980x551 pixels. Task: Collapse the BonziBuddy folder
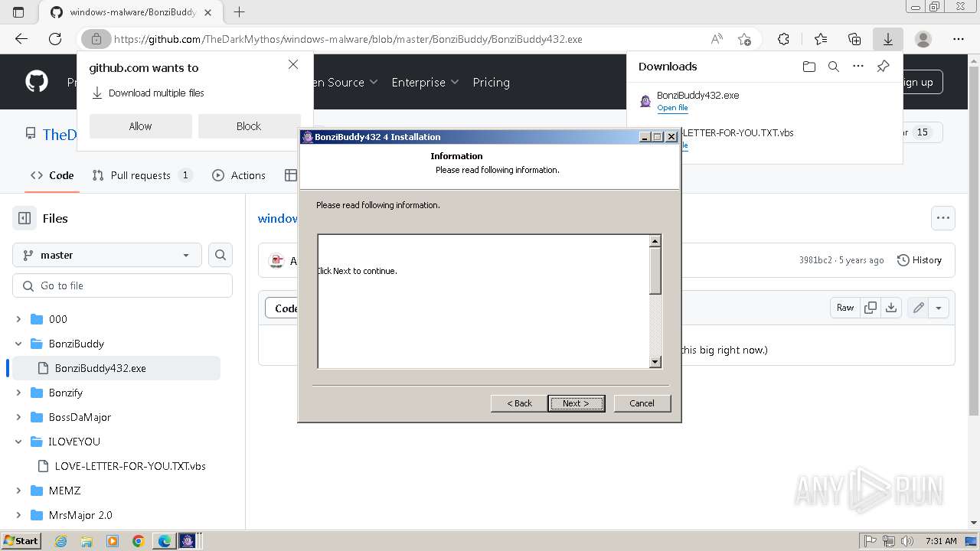[19, 344]
